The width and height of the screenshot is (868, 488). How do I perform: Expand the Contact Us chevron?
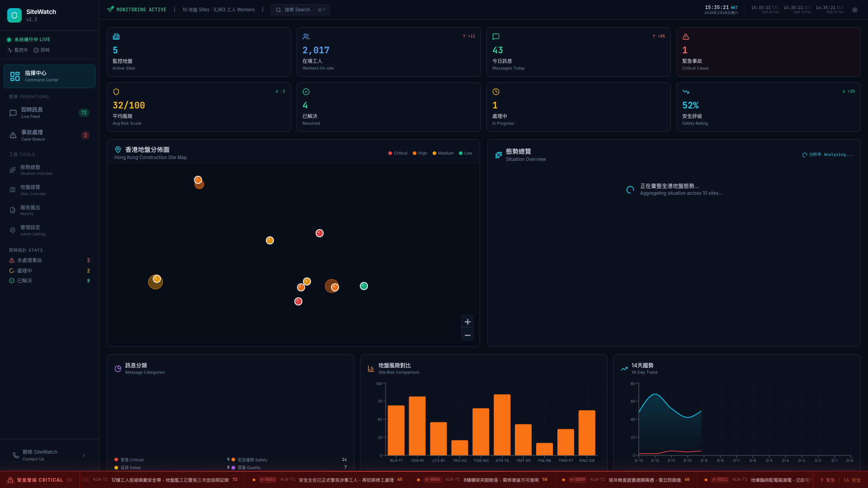tap(84, 455)
